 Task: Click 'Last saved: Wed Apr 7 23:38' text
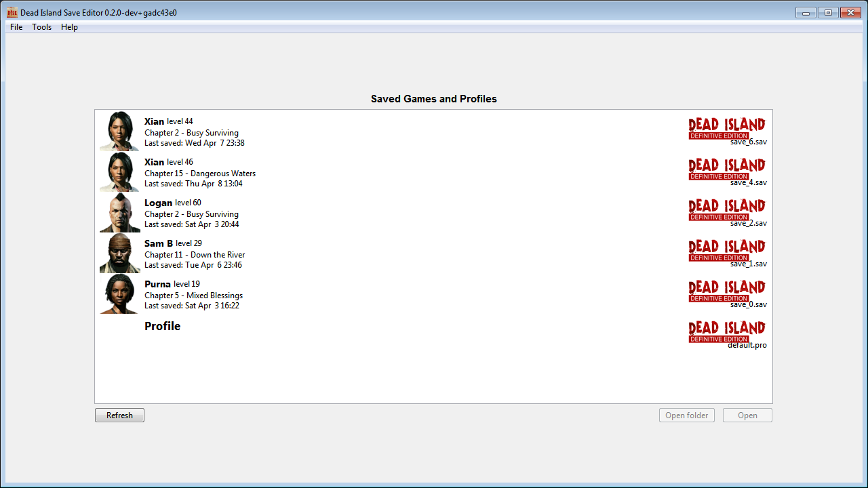click(x=195, y=143)
